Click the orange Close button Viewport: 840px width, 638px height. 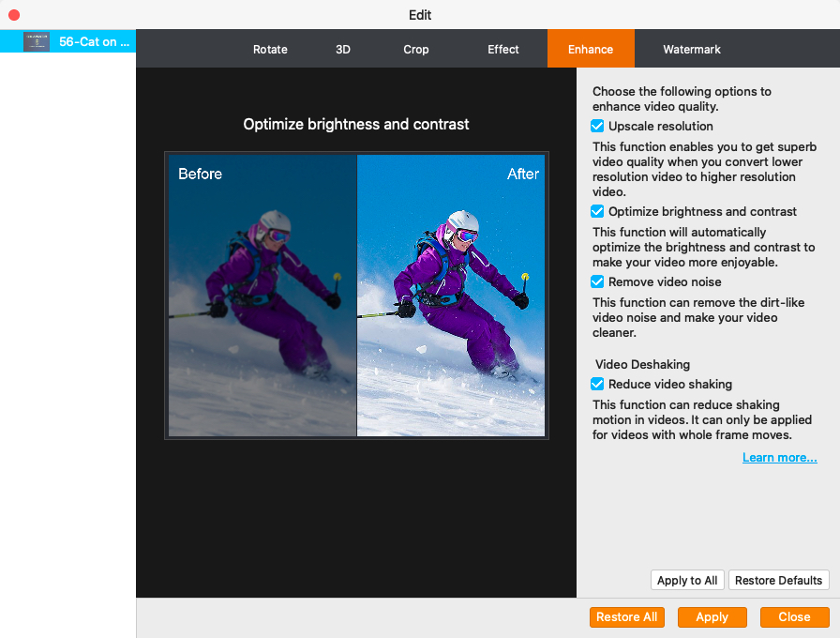coord(794,617)
